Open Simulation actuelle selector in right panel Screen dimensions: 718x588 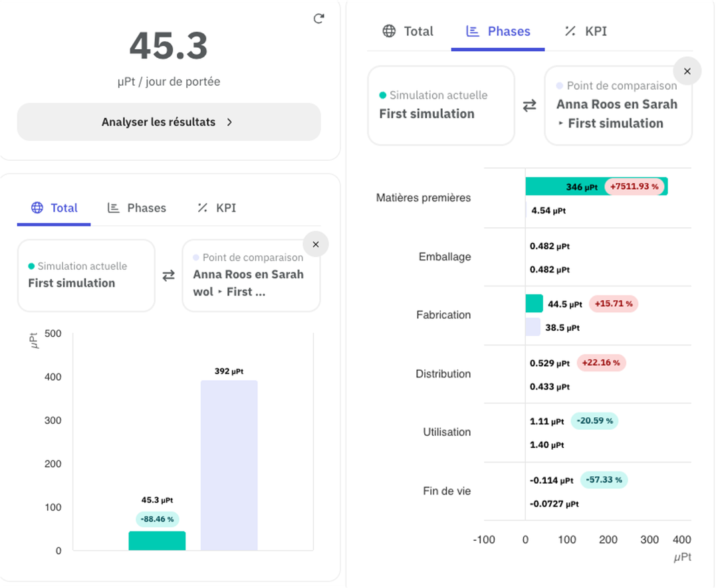(441, 106)
